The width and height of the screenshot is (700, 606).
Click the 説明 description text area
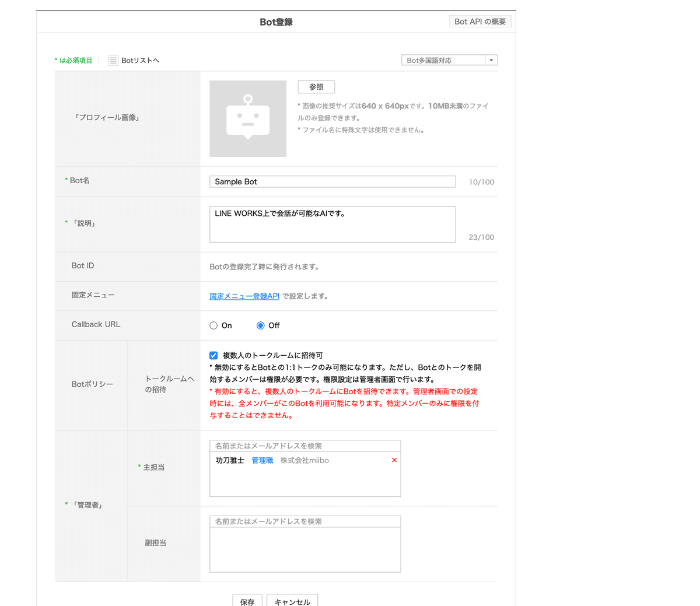[x=332, y=225]
